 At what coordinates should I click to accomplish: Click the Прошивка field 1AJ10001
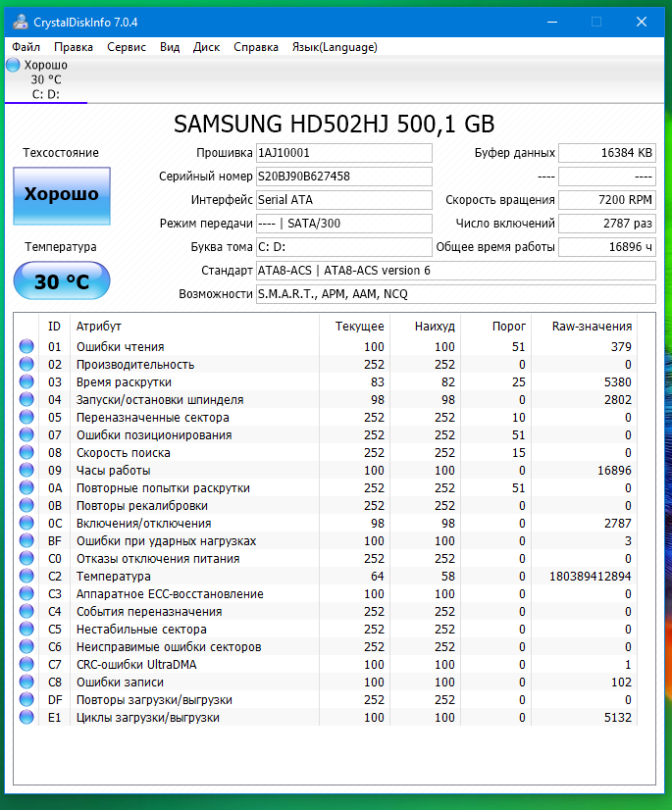click(343, 153)
